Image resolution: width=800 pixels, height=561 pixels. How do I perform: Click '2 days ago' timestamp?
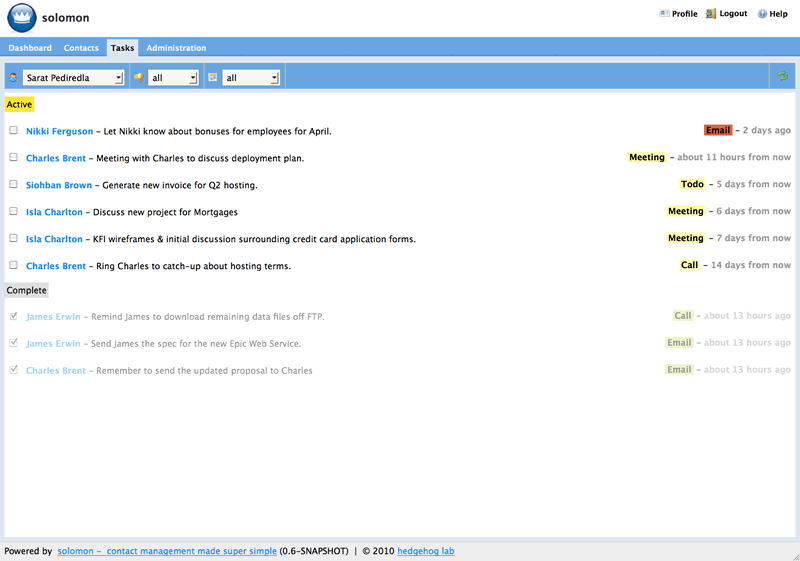pyautogui.click(x=767, y=130)
